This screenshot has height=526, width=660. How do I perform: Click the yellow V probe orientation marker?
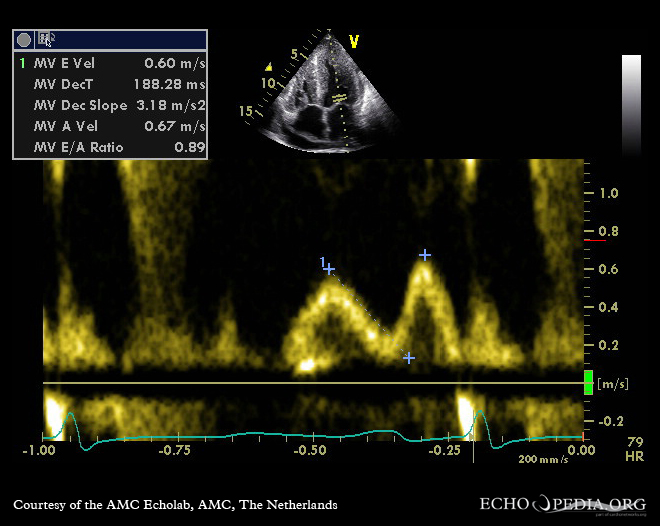point(353,41)
